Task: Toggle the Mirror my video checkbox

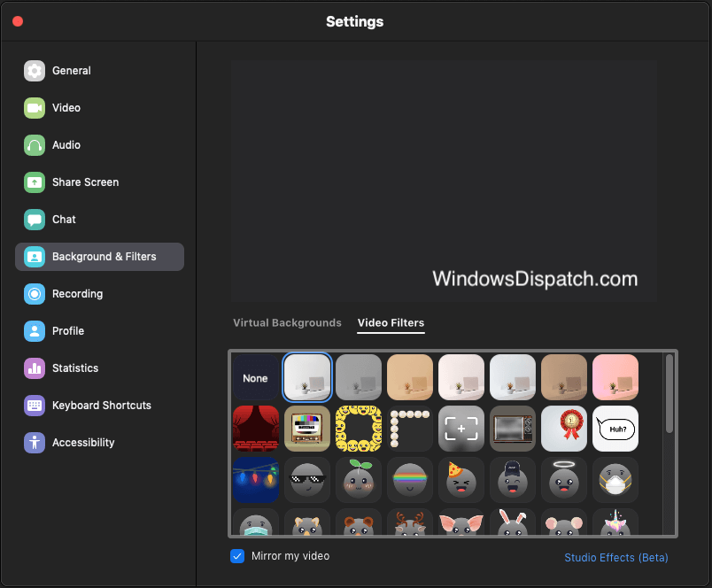Action: click(237, 556)
